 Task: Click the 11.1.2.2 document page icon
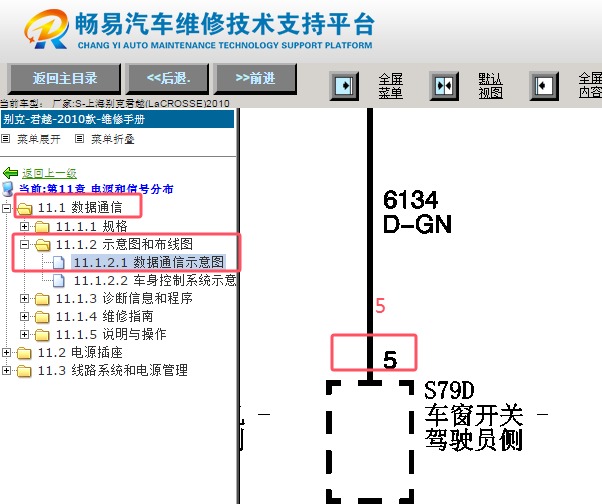[x=59, y=281]
